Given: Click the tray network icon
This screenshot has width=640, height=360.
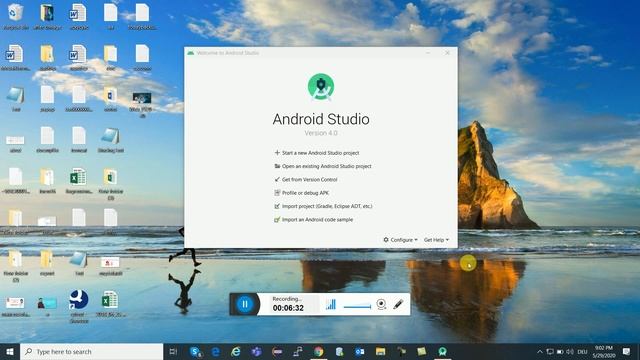Looking at the screenshot, I should tap(550, 351).
